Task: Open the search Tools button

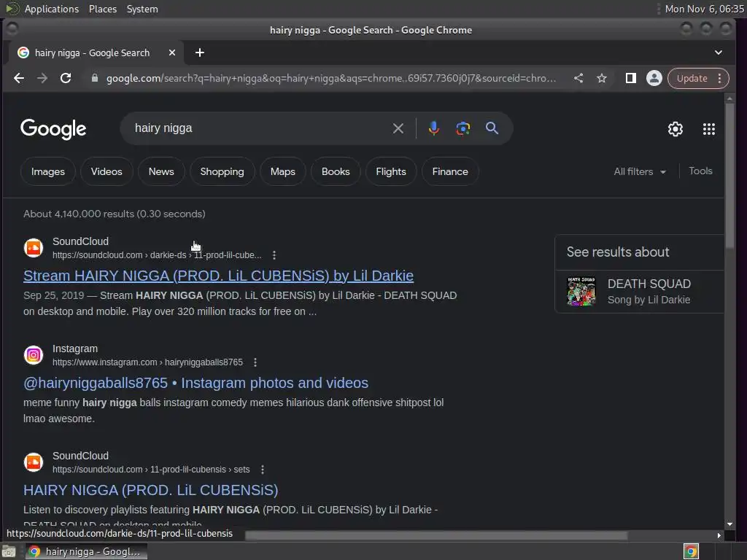Action: coord(700,171)
